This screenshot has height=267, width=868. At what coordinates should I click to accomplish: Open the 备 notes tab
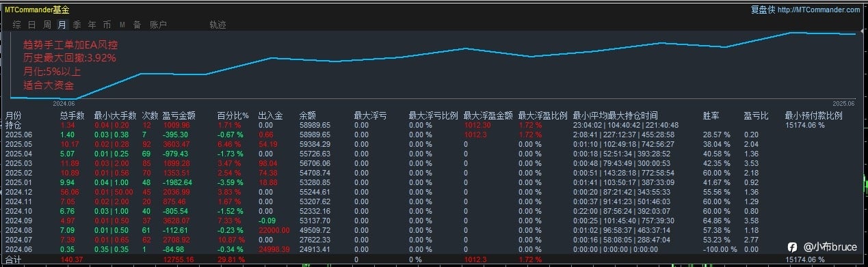[x=137, y=25]
